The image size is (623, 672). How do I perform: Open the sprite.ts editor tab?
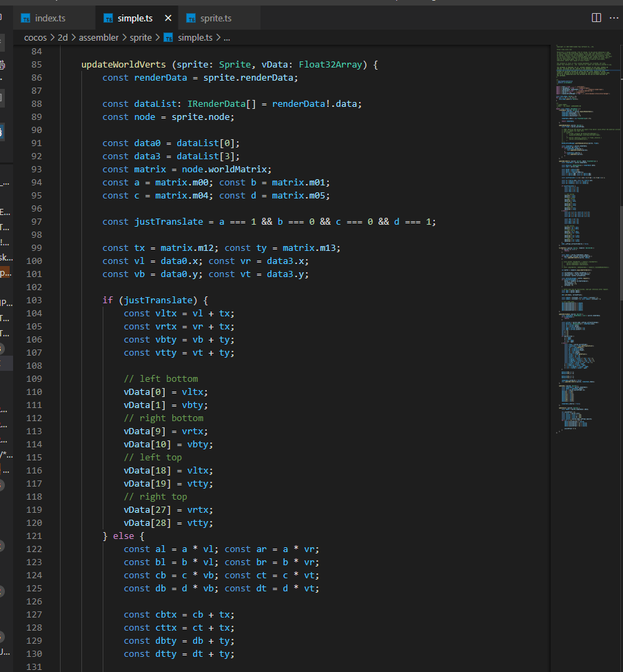(215, 18)
